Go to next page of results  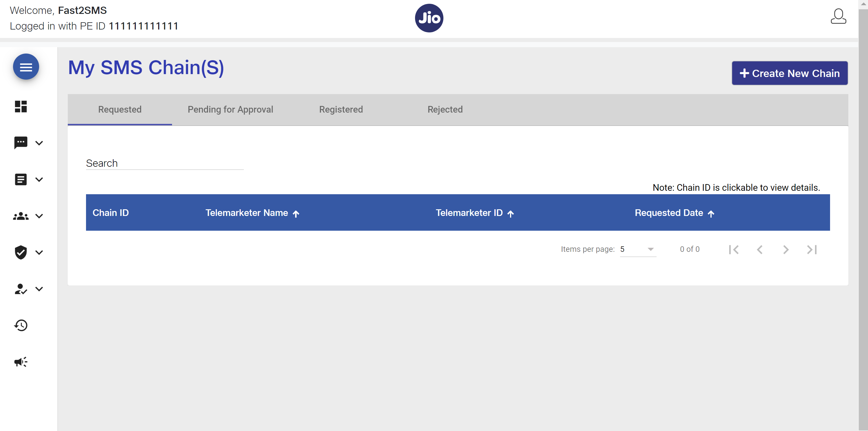pos(785,250)
